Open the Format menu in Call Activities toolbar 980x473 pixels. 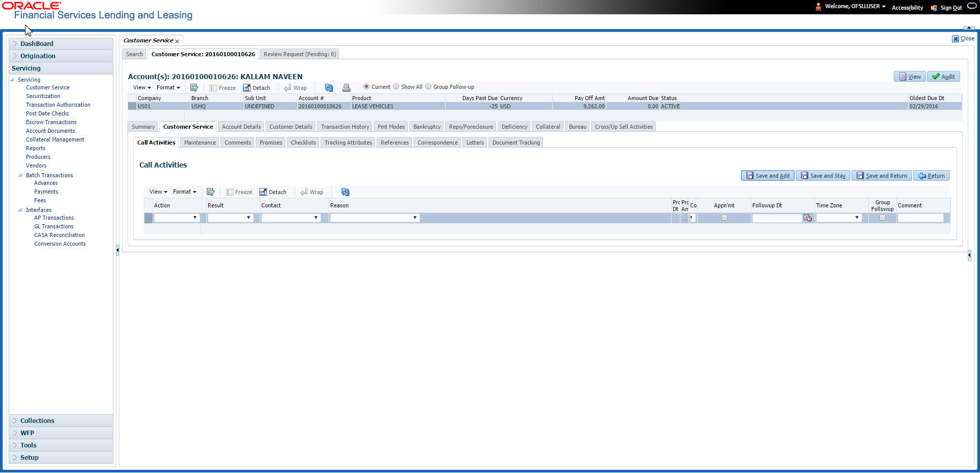(x=185, y=192)
